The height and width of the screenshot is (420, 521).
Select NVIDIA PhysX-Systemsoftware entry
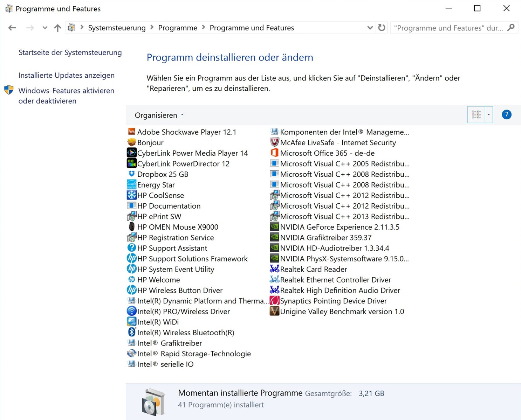(339, 258)
